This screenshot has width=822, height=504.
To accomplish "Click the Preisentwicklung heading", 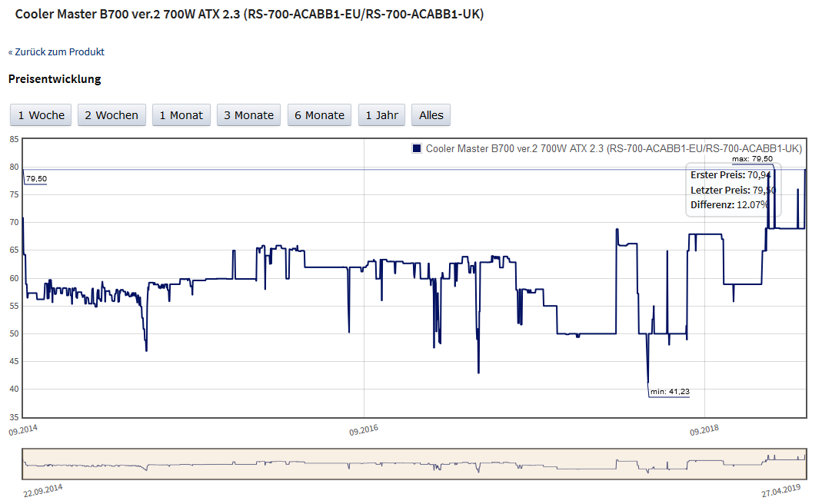I will pyautogui.click(x=55, y=79).
